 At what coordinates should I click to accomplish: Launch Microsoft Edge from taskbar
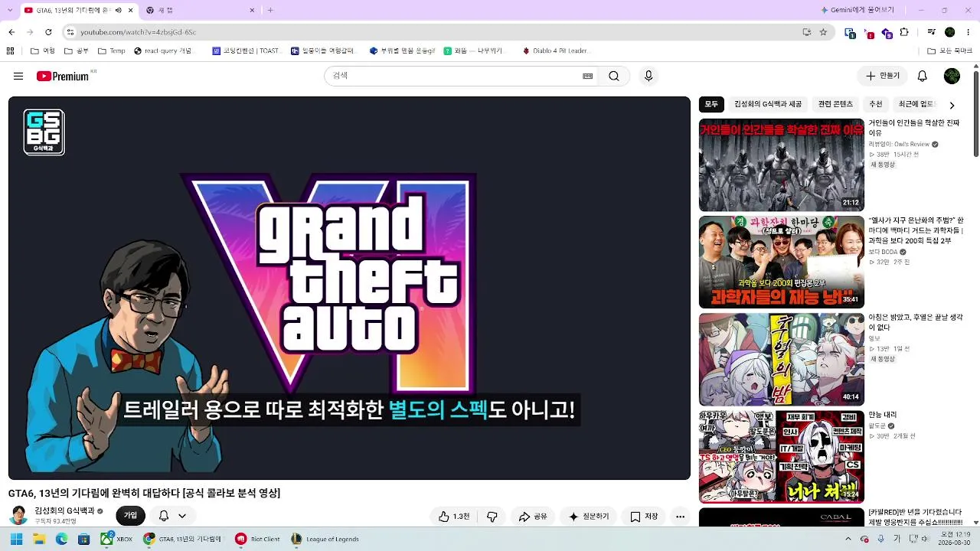tap(61, 539)
